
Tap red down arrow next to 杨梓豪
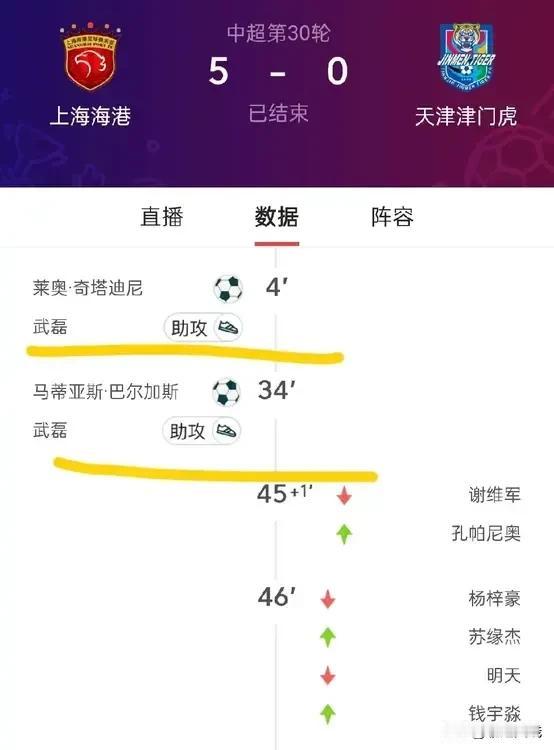[x=328, y=599]
